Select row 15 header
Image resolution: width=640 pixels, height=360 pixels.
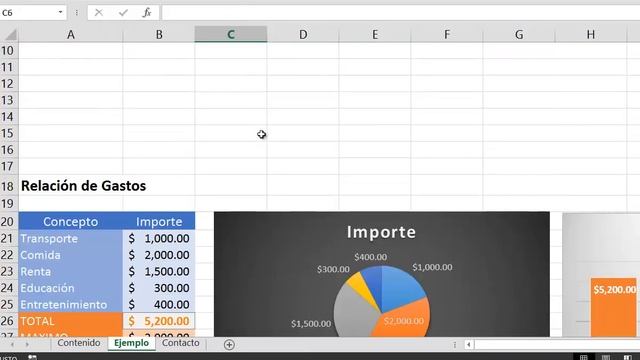pos(9,133)
